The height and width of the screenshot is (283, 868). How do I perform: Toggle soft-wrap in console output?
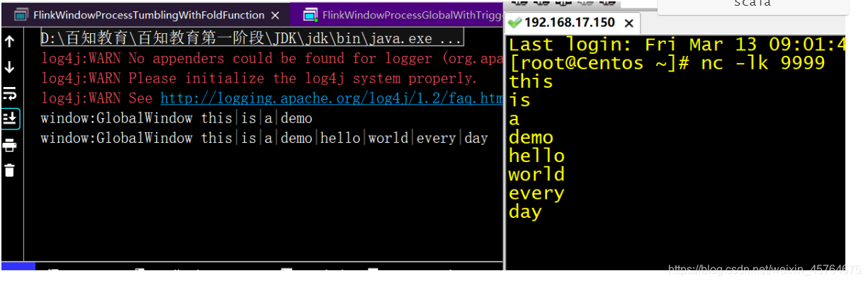point(9,93)
